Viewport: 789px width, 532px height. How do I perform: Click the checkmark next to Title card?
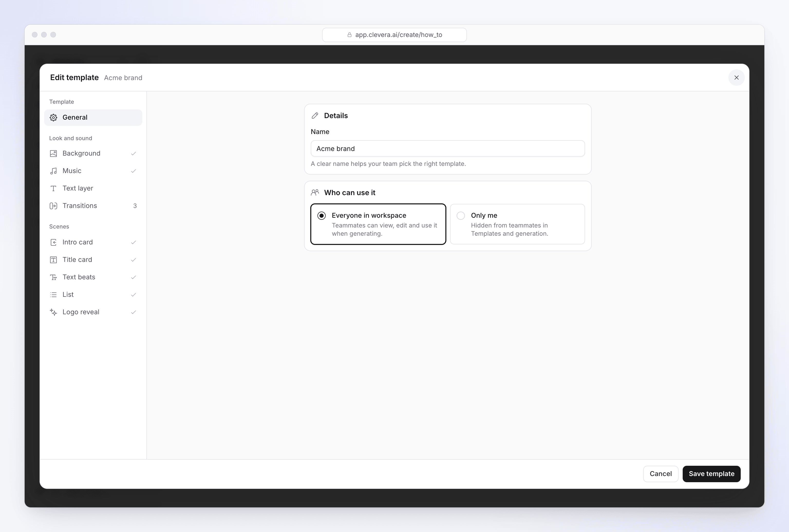[133, 260]
